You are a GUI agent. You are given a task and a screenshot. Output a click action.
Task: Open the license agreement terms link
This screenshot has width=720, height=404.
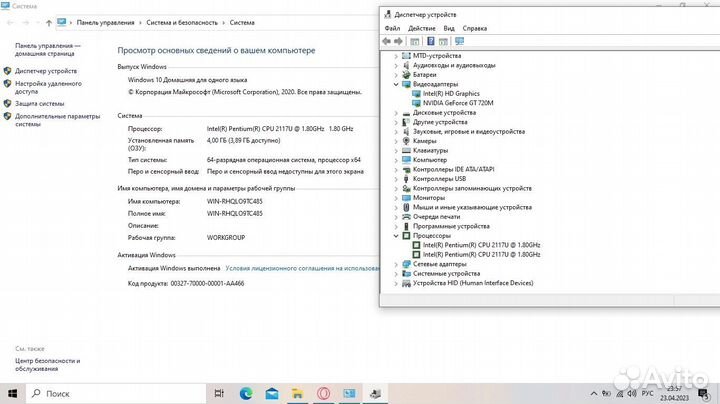[x=302, y=268]
